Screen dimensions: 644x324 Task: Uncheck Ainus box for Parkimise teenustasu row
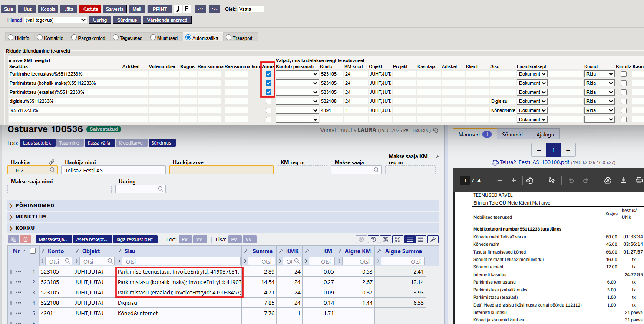268,74
